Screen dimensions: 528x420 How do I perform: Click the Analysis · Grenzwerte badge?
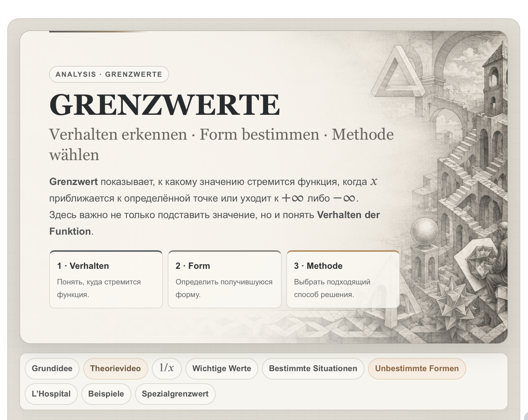(109, 74)
